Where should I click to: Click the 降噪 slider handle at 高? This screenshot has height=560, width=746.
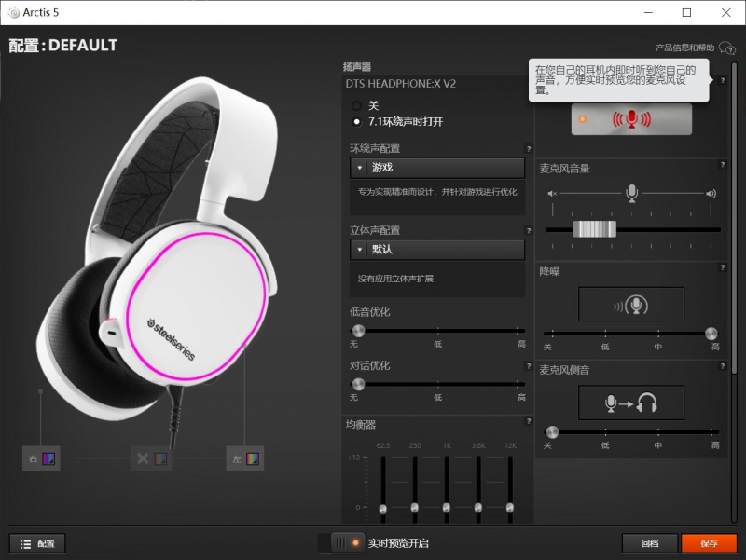coord(711,333)
